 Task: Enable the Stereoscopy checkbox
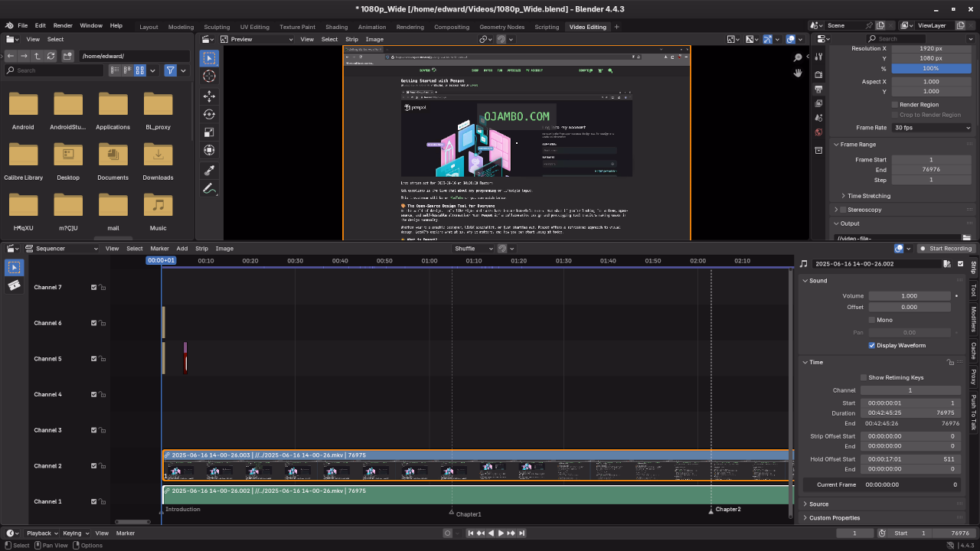coord(843,210)
